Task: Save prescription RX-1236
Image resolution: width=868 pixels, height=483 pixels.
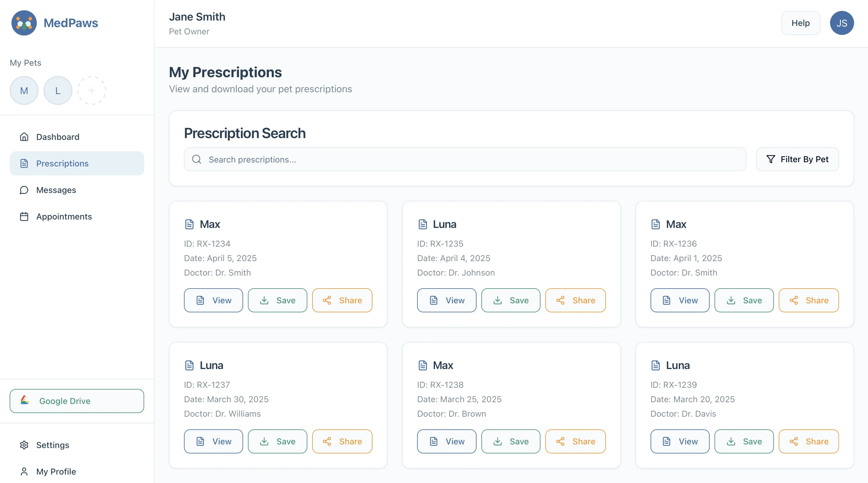Action: 744,300
